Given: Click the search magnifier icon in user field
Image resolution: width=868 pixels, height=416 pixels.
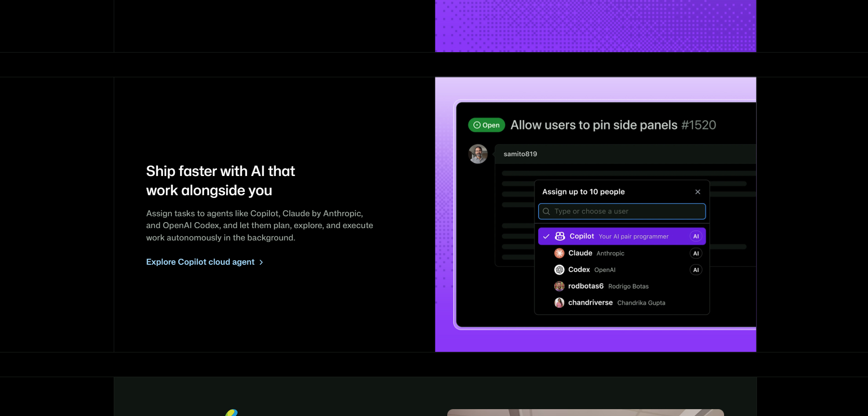Looking at the screenshot, I should click(546, 211).
